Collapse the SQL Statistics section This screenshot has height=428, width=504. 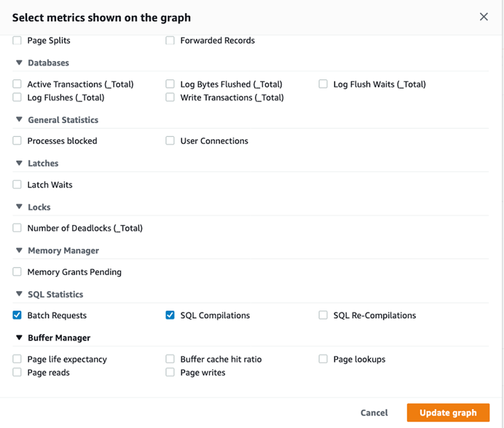click(x=19, y=294)
